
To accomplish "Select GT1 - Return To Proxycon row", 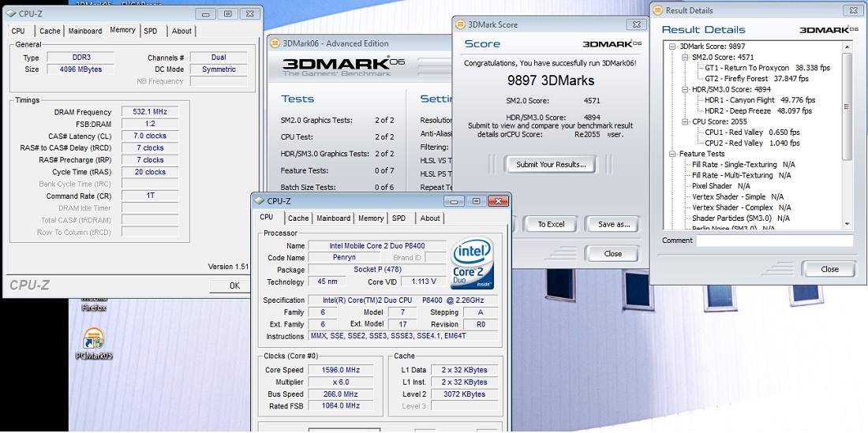I will coord(767,68).
